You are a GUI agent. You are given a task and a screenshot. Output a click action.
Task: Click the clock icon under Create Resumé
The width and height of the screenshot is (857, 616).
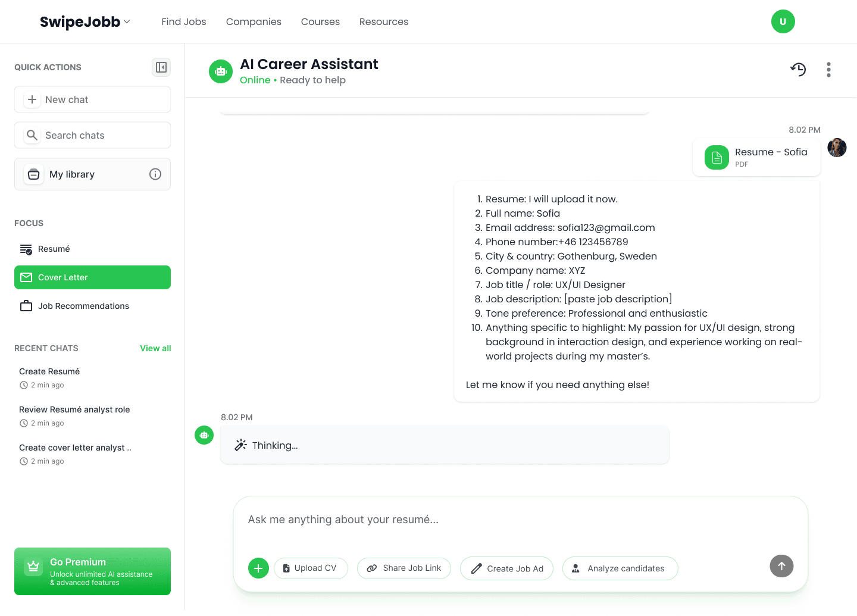[24, 385]
